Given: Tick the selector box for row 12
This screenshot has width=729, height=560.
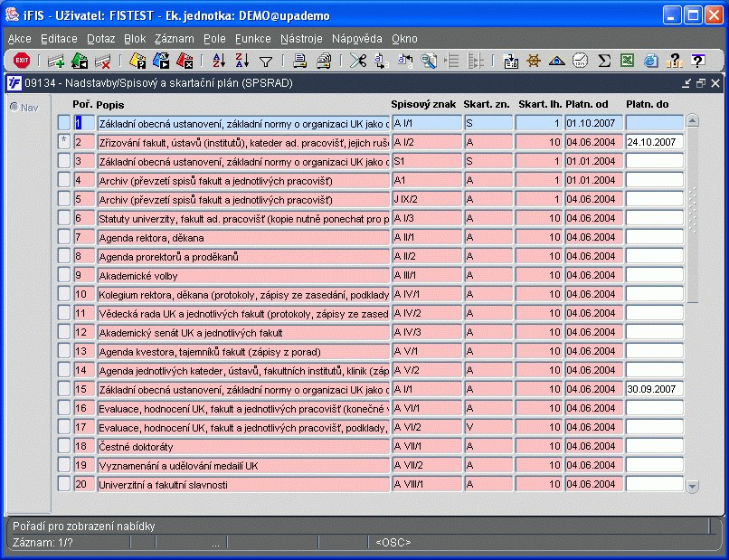Looking at the screenshot, I should (x=64, y=332).
